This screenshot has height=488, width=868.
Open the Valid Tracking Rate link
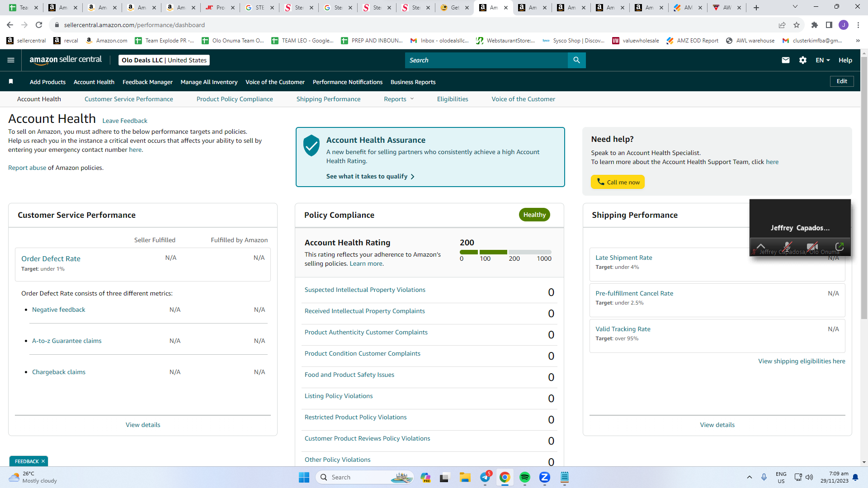point(623,329)
